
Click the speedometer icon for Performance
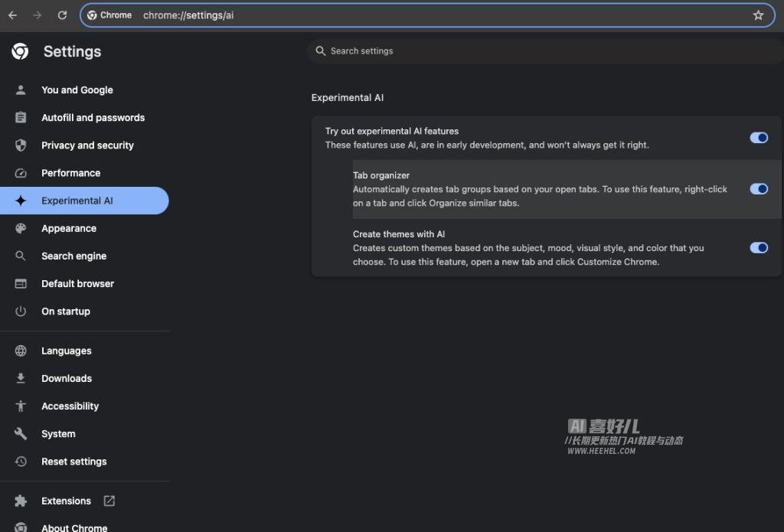[x=21, y=173]
